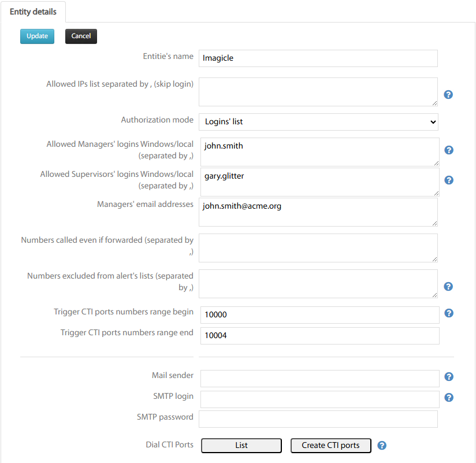This screenshot has height=463, width=476.
Task: Click the Allowed IPs list text area
Action: click(x=318, y=92)
